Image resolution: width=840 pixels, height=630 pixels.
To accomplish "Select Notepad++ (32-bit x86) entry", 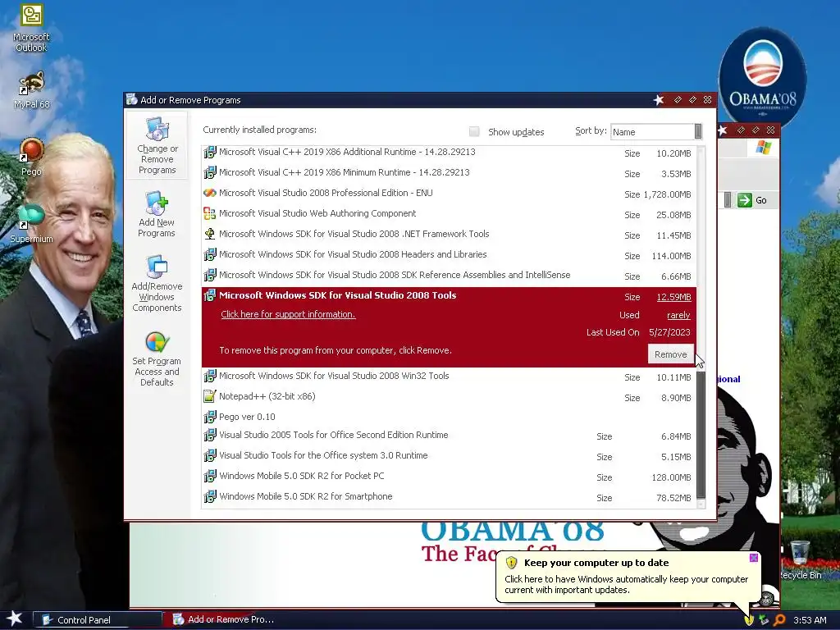I will pyautogui.click(x=449, y=396).
